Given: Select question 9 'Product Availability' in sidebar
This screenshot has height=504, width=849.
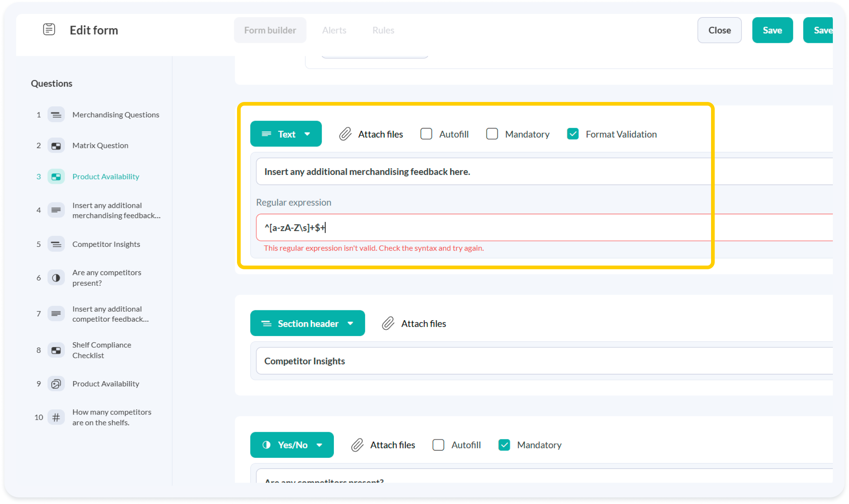Looking at the screenshot, I should 106,384.
